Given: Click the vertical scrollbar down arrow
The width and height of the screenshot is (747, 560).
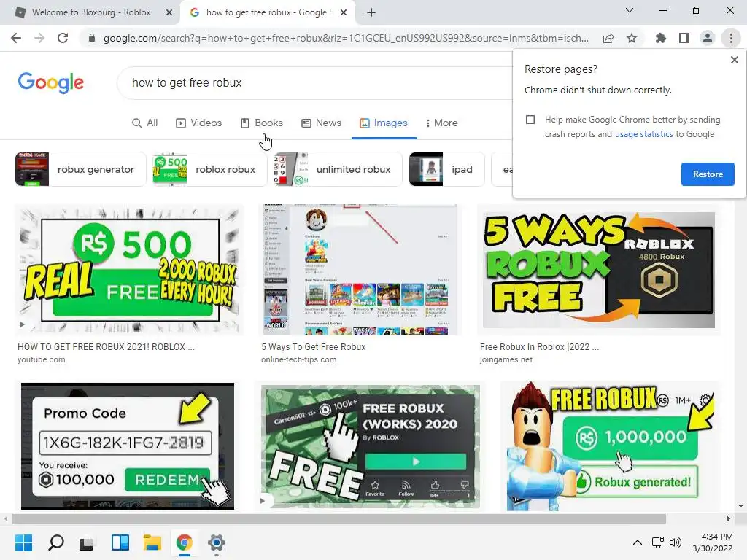Looking at the screenshot, I should [740, 506].
